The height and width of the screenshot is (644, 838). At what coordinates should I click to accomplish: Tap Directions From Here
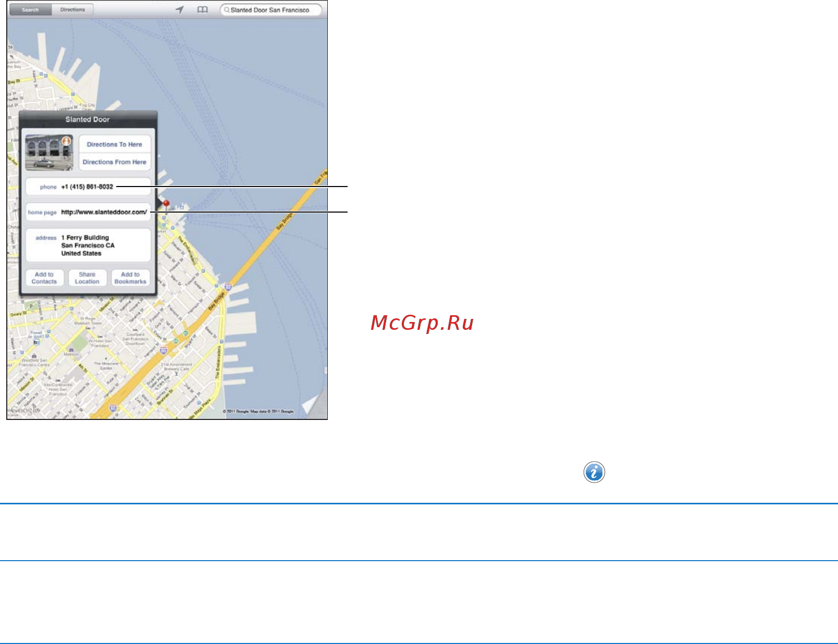coord(115,162)
